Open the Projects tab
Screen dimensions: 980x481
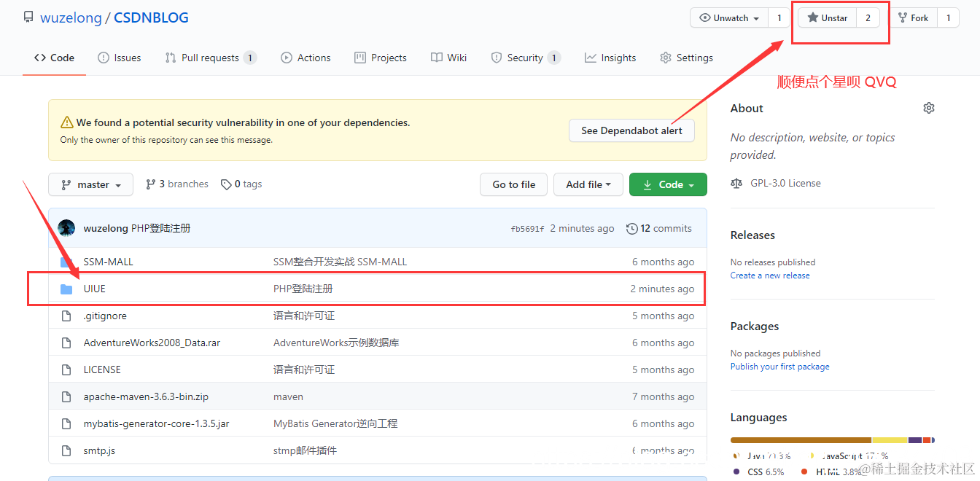[x=381, y=58]
